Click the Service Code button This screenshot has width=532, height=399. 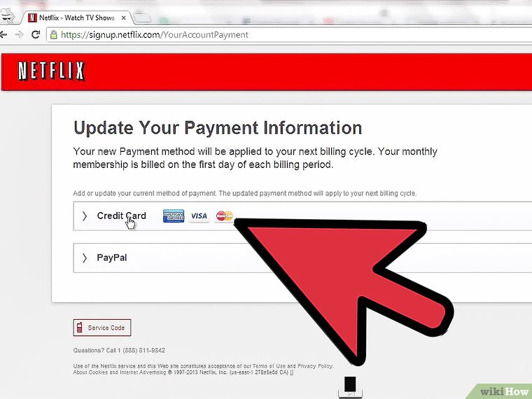[x=102, y=328]
